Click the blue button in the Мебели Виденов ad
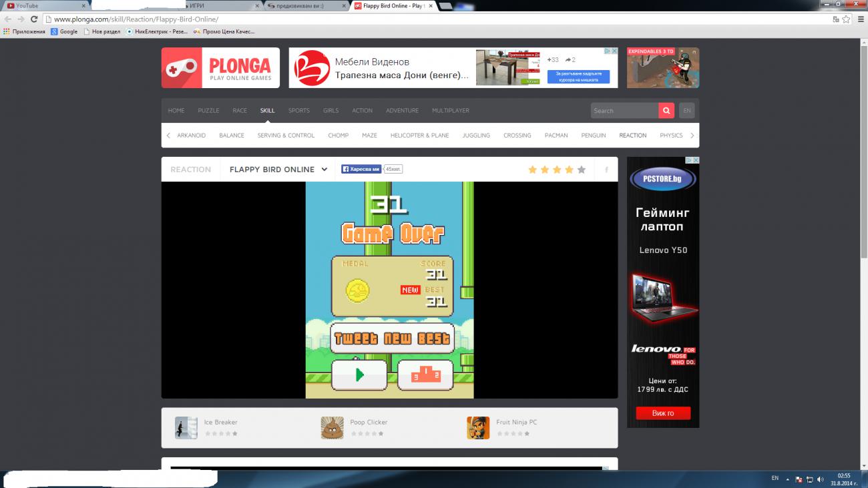The height and width of the screenshot is (488, 868). [578, 77]
